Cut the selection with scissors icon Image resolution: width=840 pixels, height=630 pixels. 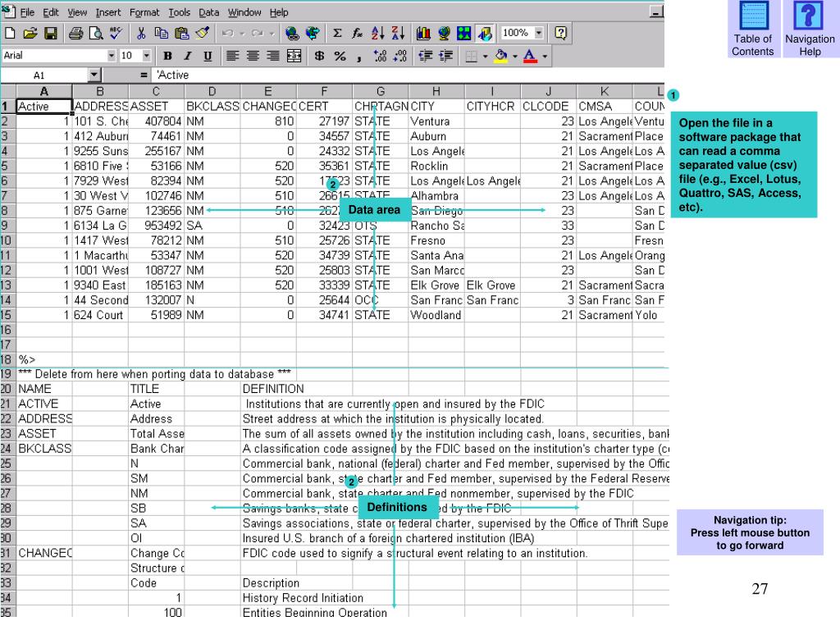tap(141, 33)
